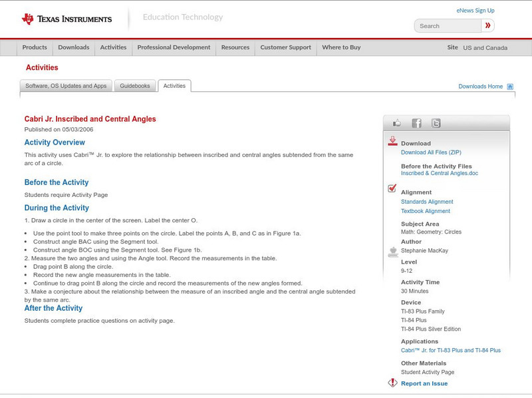Switch to Software, OS Updates and Apps tab
532x398 pixels.
tap(66, 86)
